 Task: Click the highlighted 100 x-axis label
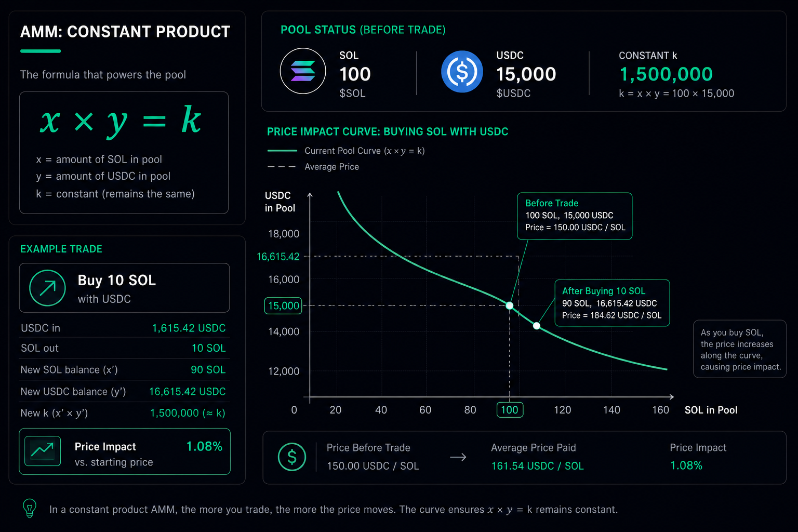510,410
